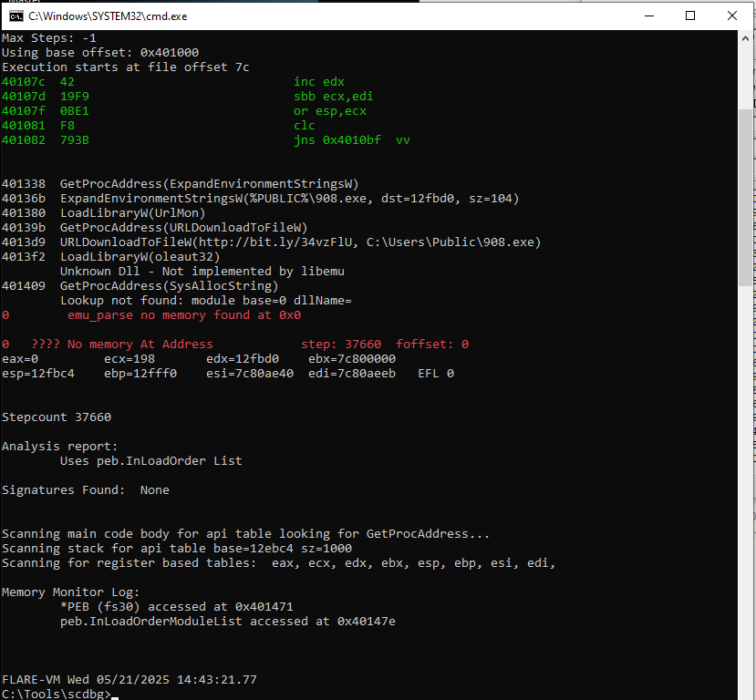Viewport: 756px width, 700px height.
Task: Click register value eax=0
Action: (x=20, y=359)
